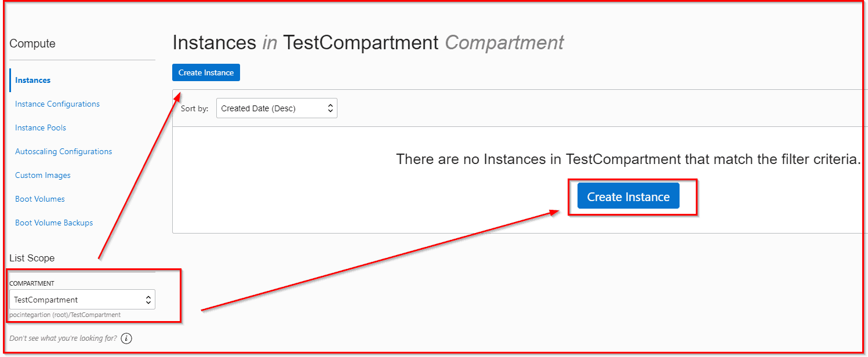Click the info icon next to looking-for text
The width and height of the screenshot is (868, 357).
tap(126, 338)
